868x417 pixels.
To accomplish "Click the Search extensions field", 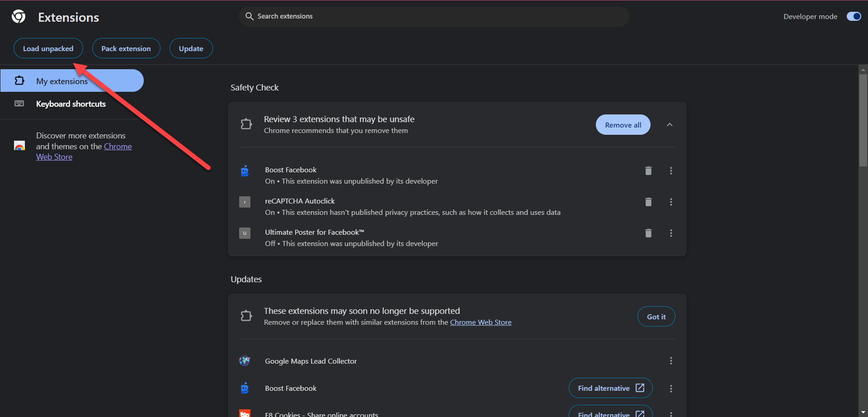I will tap(434, 16).
